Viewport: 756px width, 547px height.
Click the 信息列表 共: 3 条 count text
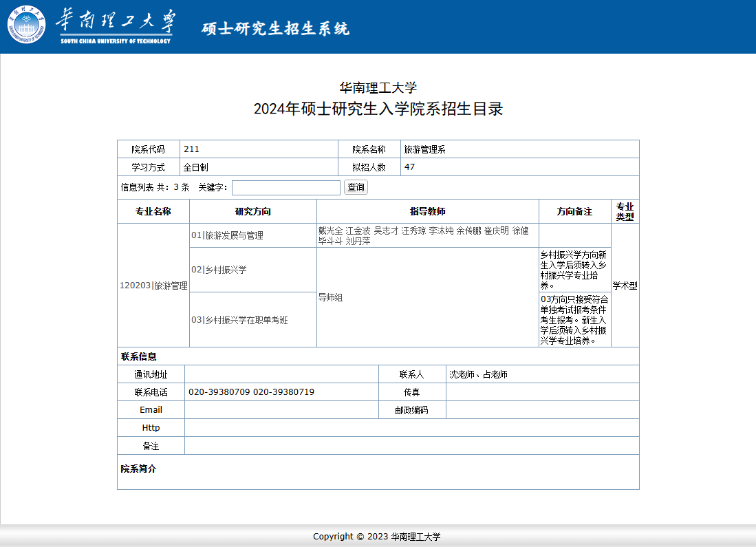(155, 187)
